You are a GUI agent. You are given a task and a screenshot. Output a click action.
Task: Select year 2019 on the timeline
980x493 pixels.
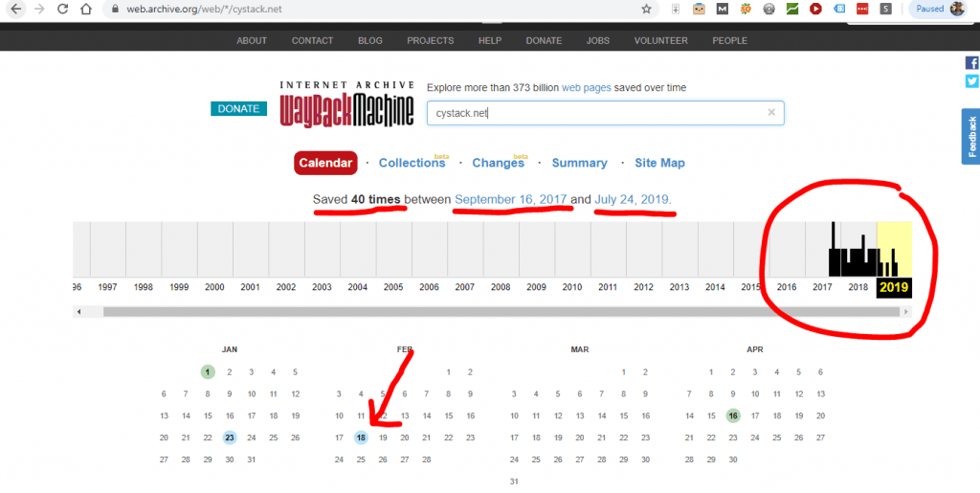(894, 287)
